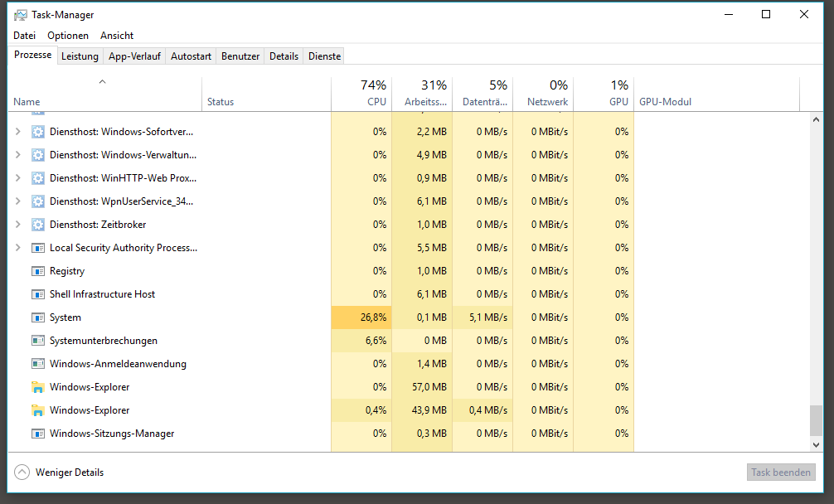Image resolution: width=834 pixels, height=504 pixels.
Task: Switch to the Details tab
Action: click(284, 56)
